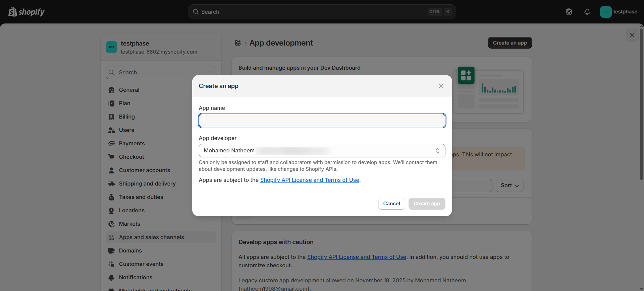Screen dimensions: 644x291
Task: Click the Shopify logo in top bar
Action: [x=26, y=12]
